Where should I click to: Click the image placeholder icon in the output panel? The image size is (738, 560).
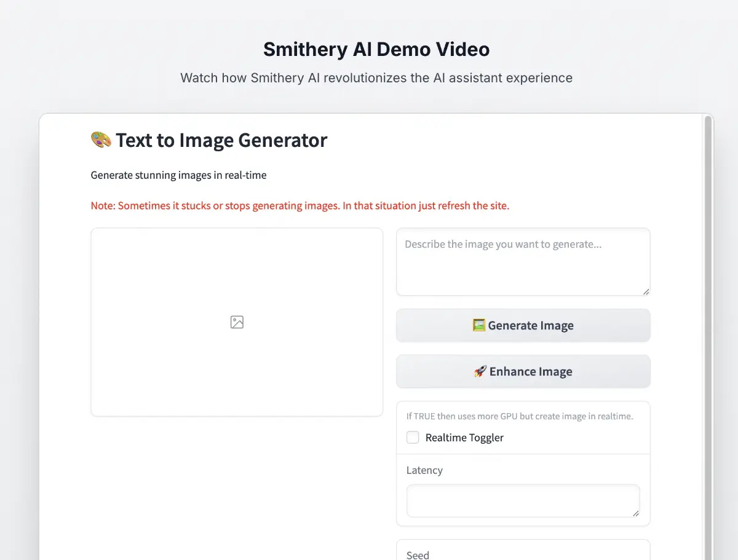coord(237,322)
